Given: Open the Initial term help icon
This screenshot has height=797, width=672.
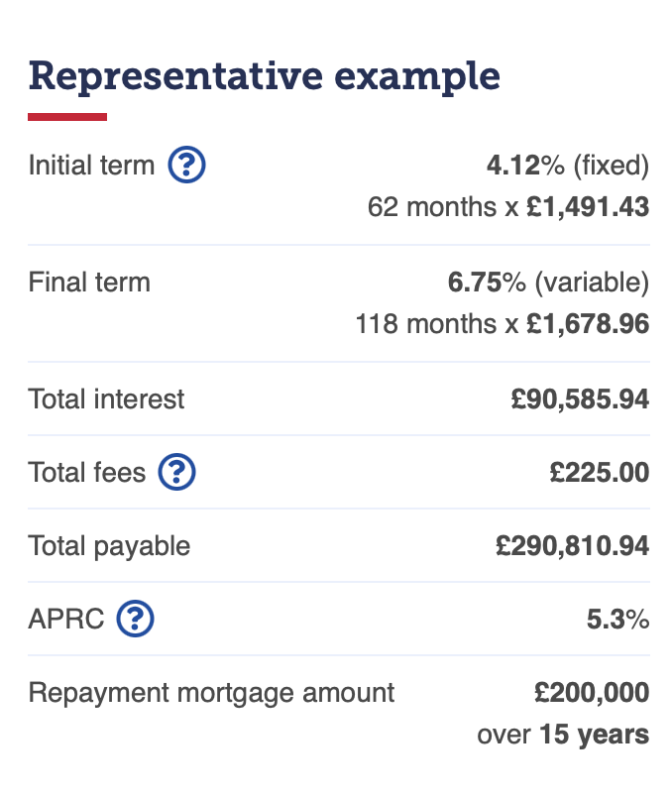Looking at the screenshot, I should point(186,165).
